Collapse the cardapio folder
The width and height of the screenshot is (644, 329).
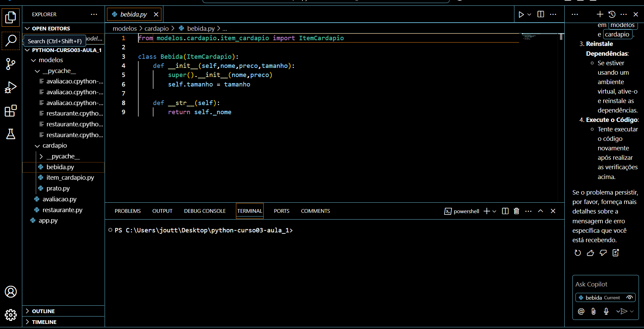tap(63, 146)
